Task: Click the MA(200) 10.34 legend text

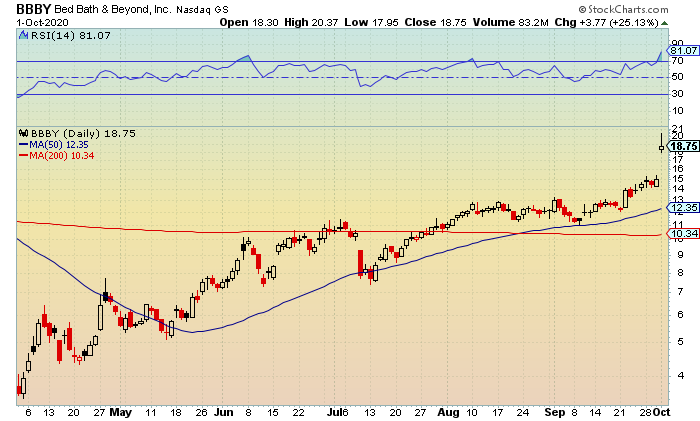Action: tap(62, 155)
